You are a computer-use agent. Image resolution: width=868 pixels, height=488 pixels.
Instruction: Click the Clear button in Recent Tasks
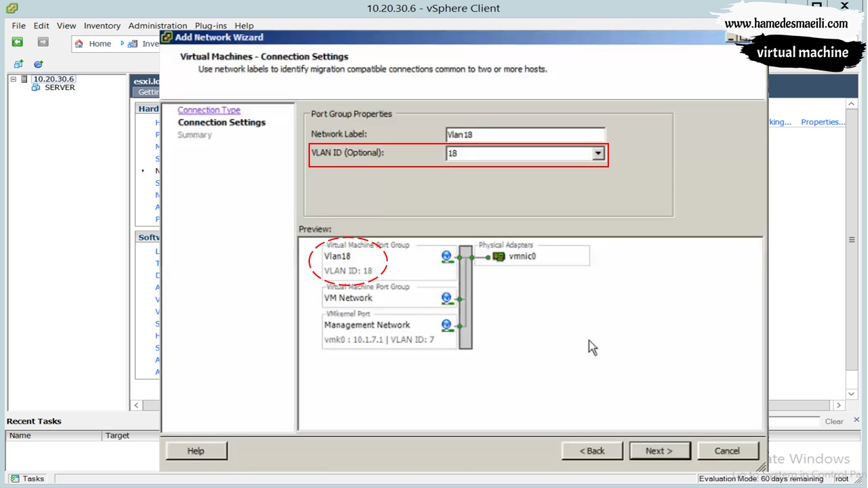click(834, 422)
